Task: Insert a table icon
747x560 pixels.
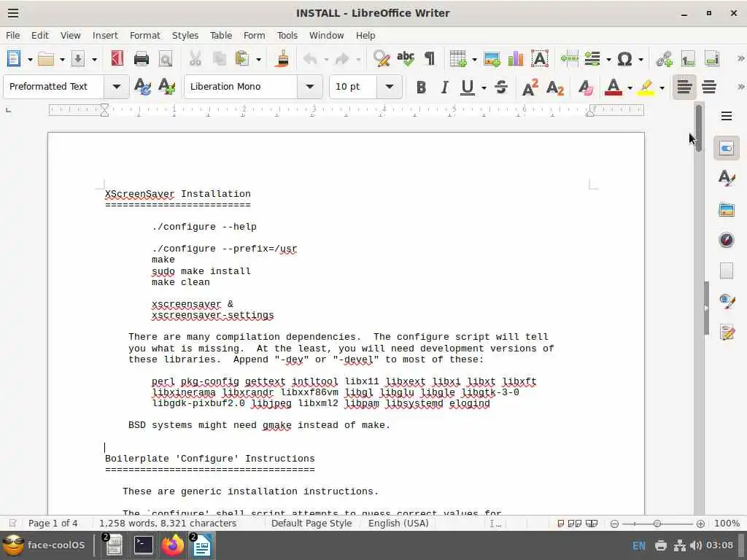Action: pyautogui.click(x=458, y=59)
